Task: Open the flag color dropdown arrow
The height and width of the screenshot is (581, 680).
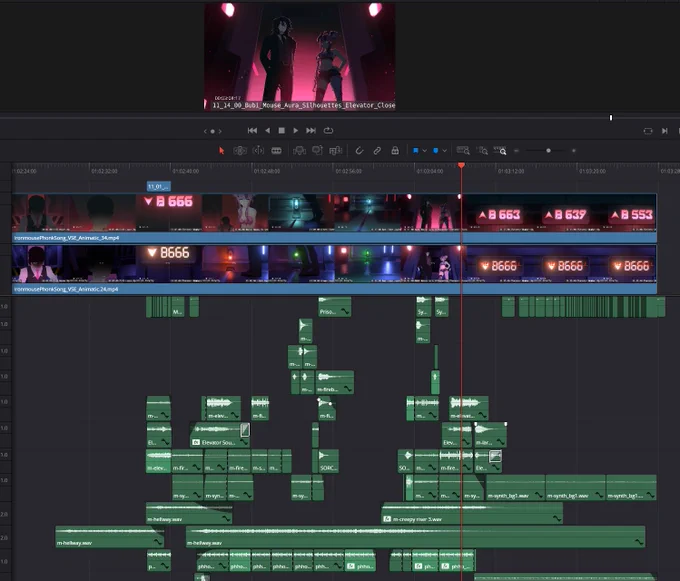Action: click(425, 151)
